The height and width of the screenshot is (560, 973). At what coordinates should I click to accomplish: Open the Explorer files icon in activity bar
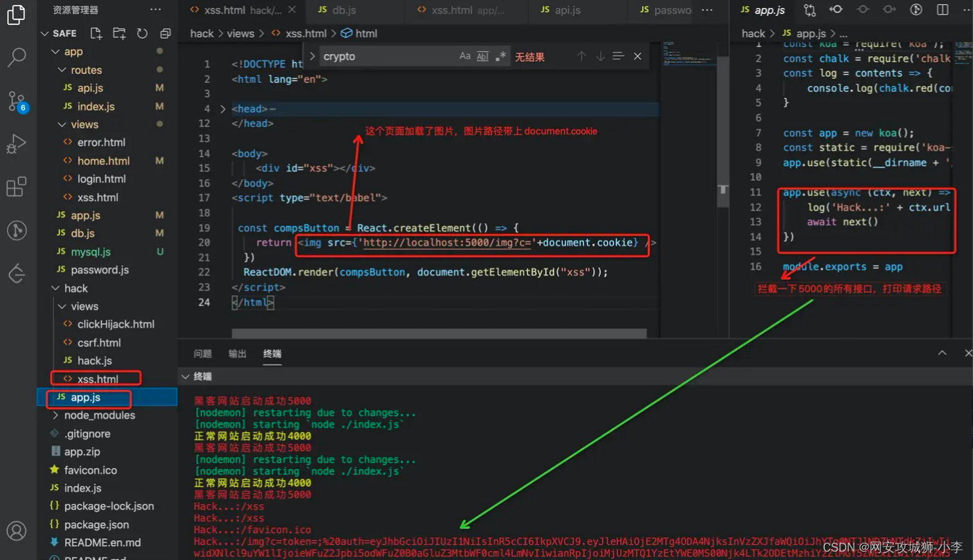pos(16,14)
